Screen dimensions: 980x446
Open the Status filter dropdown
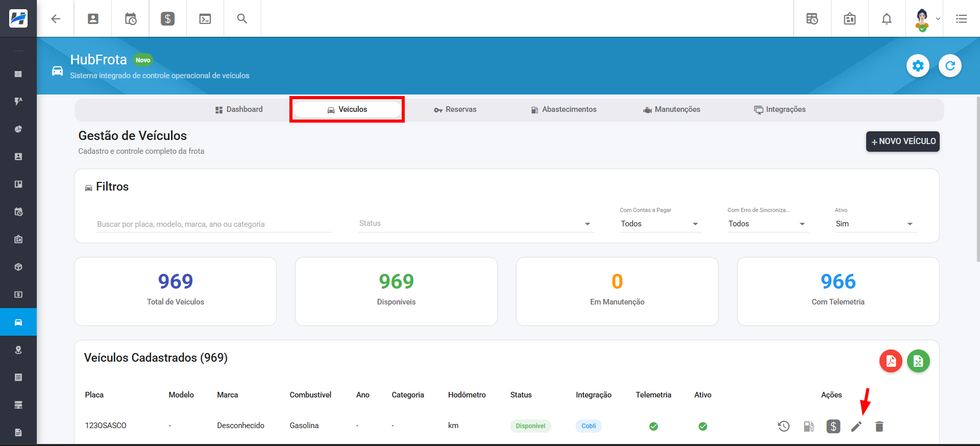(476, 223)
